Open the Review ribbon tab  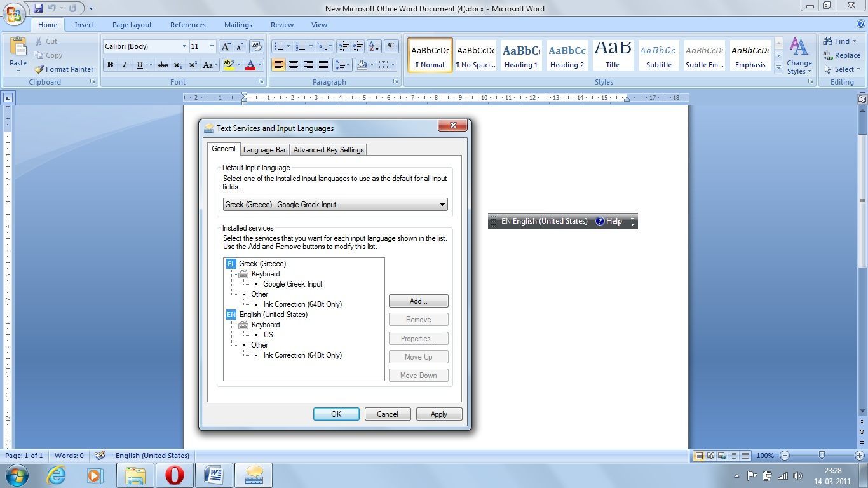pos(282,25)
